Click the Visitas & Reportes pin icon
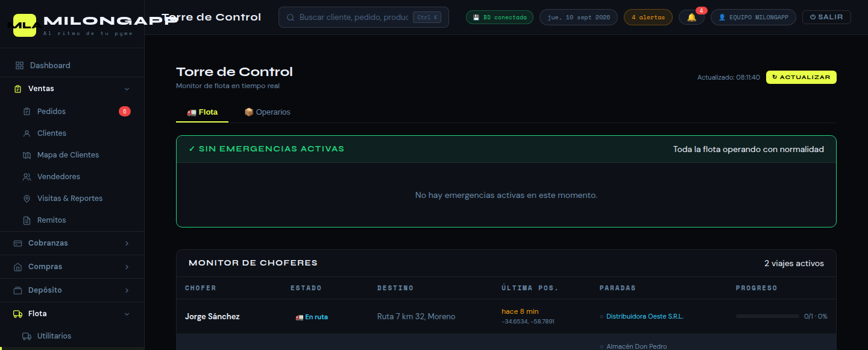Screen dimensions: 868x350 tap(27, 199)
